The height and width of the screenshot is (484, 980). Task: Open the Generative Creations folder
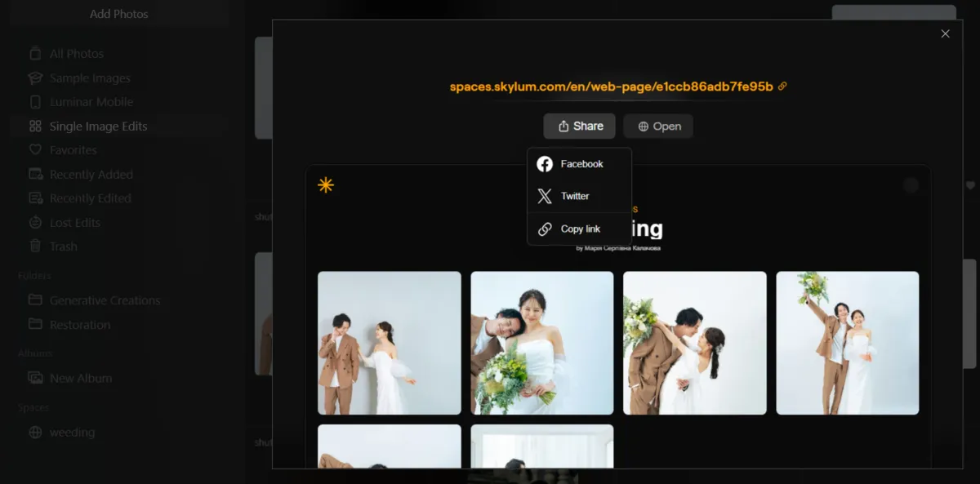[x=105, y=300]
